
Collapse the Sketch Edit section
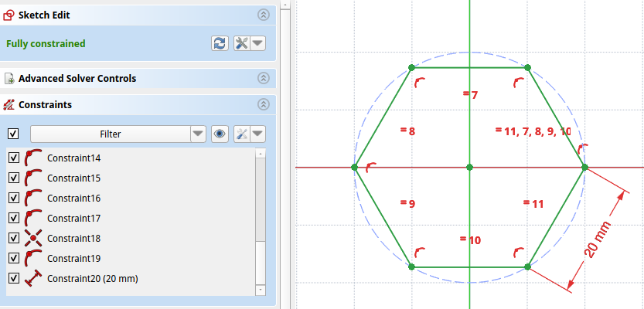coord(264,14)
